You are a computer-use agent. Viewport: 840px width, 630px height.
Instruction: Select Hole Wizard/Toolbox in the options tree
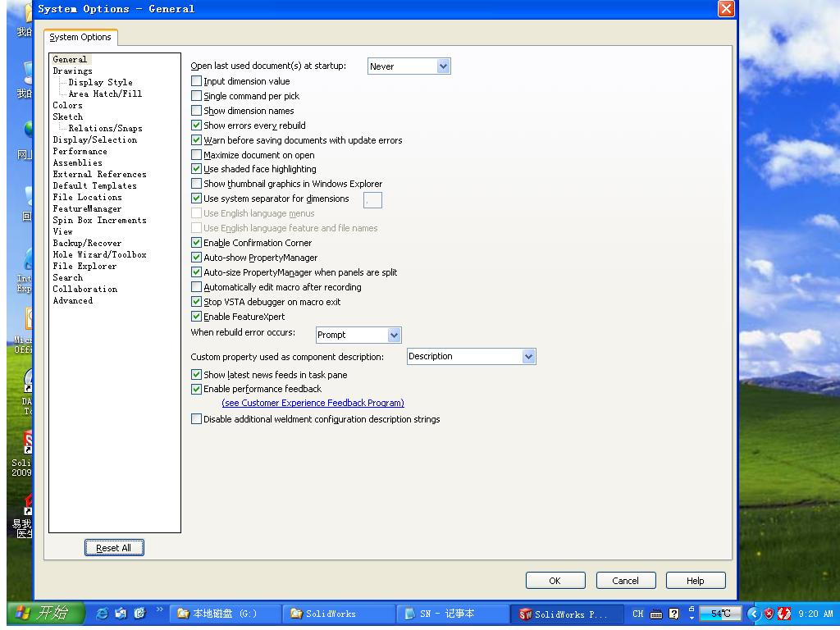tap(99, 254)
